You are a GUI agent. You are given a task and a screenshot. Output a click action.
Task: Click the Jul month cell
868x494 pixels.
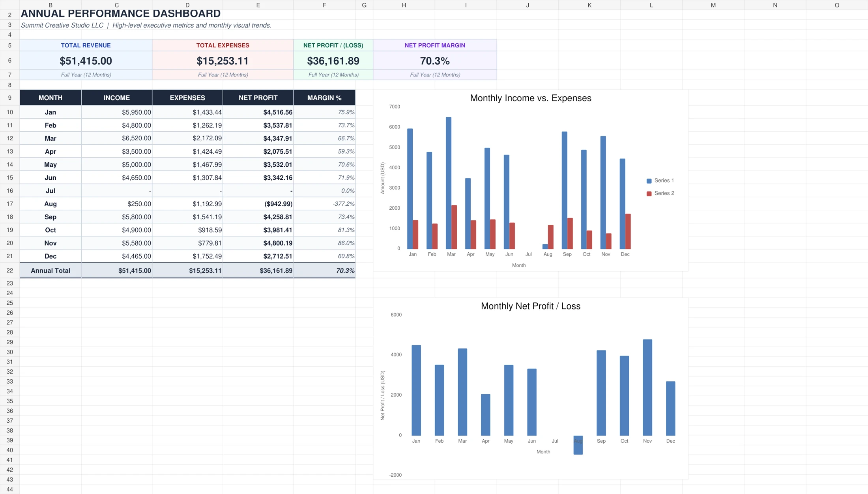pos(51,191)
